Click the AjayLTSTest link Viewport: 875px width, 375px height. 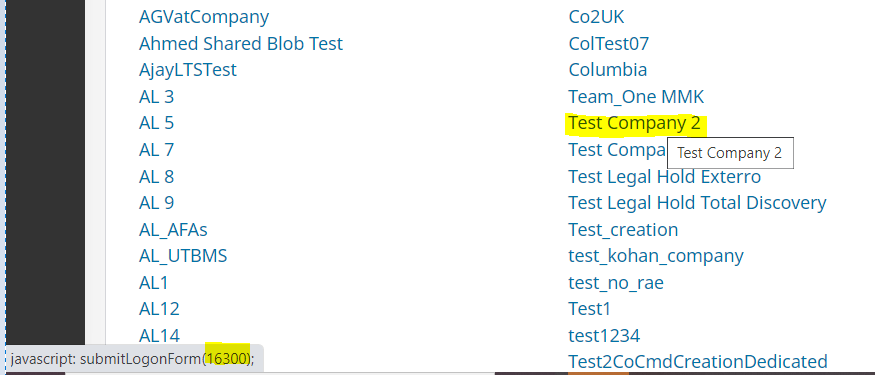[188, 70]
